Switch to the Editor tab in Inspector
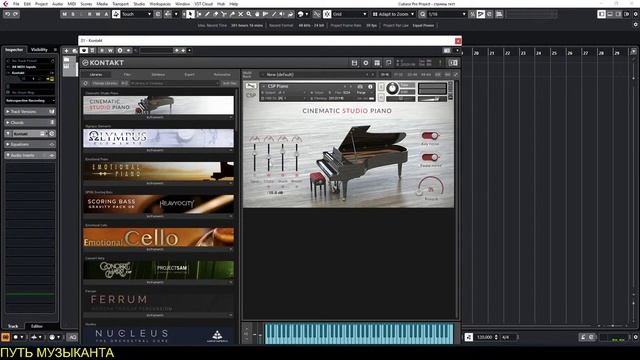The image size is (640, 360). (37, 326)
